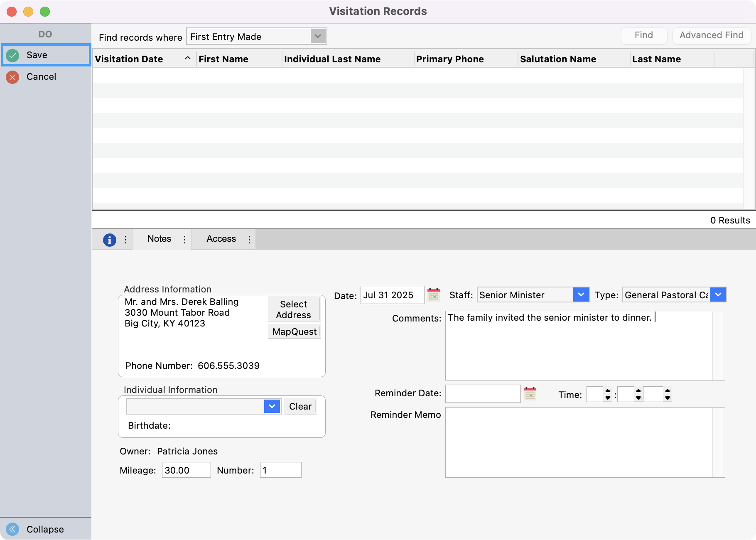The width and height of the screenshot is (756, 540).
Task: Open the Staff dropdown showing Senior Minister
Action: click(x=581, y=295)
